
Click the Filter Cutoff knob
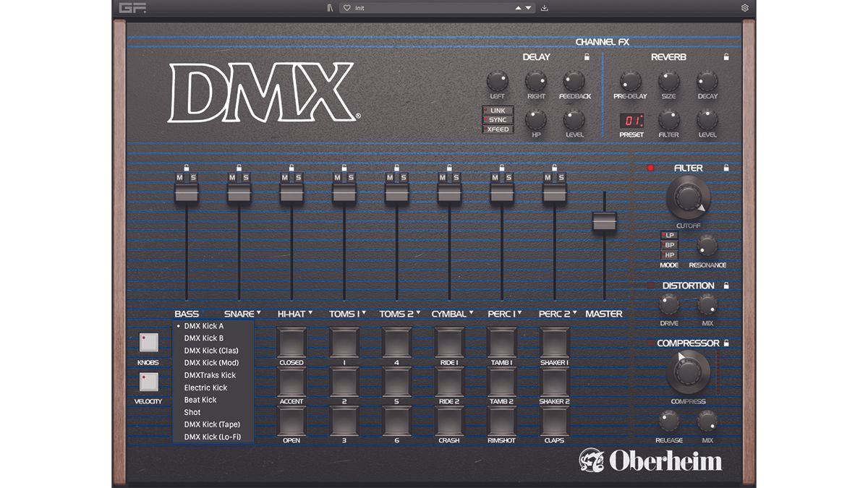[687, 197]
